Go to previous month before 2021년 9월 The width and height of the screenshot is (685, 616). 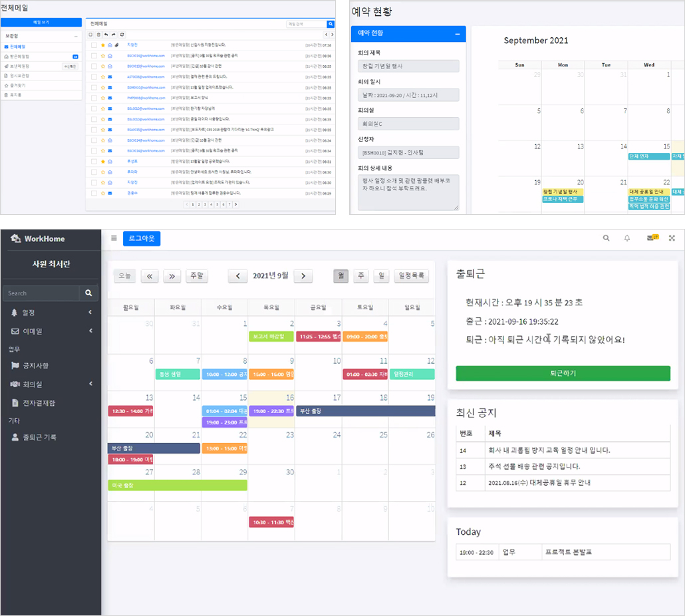coord(237,275)
